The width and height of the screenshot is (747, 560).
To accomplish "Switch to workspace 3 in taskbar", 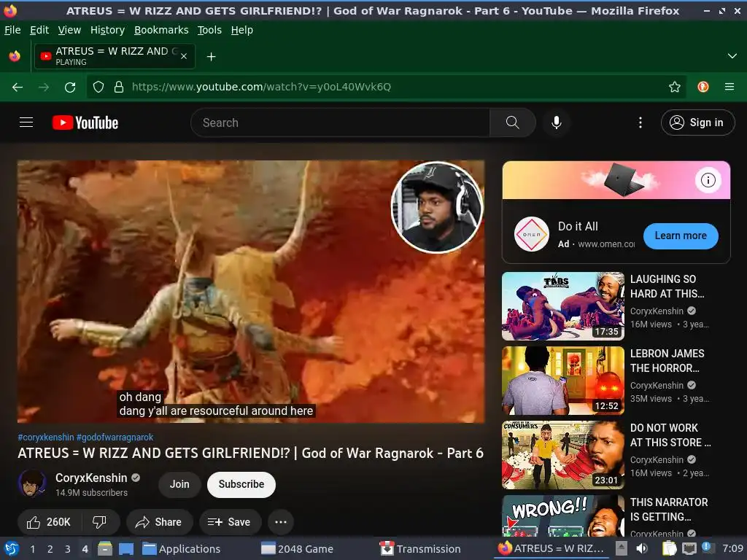I will 67,549.
